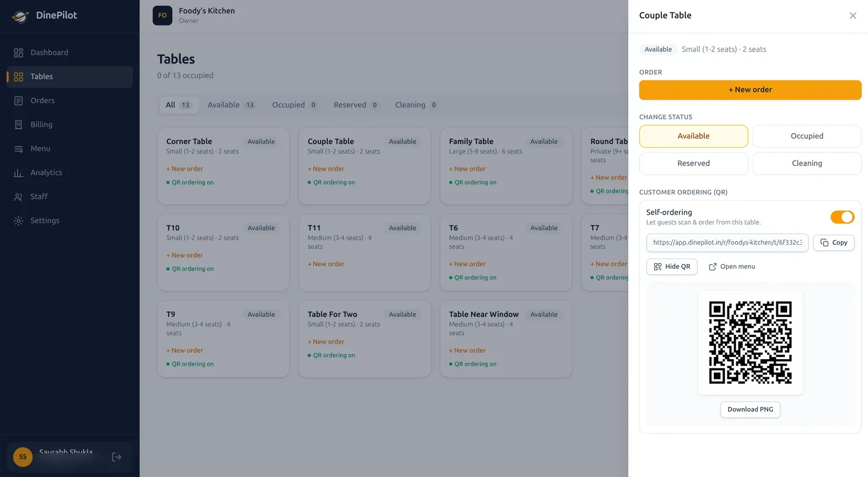Screen dimensions: 868x477
Task: Click Available badge on T11 card
Action: click(x=403, y=228)
